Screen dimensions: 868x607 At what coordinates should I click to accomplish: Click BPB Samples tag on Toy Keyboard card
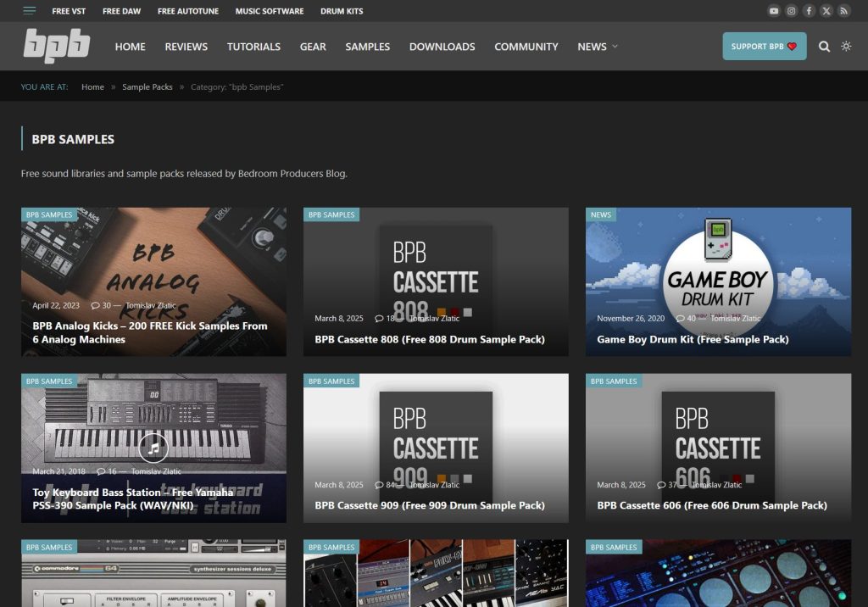pos(49,381)
